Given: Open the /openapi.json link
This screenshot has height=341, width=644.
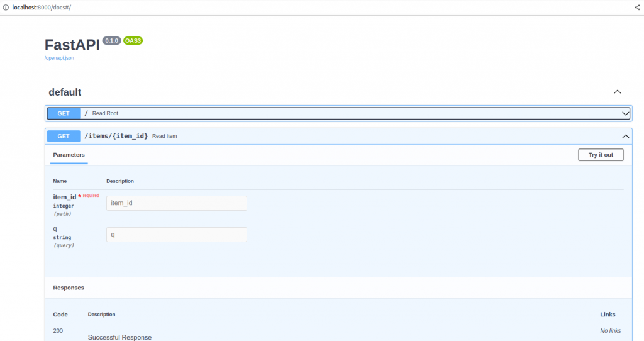Looking at the screenshot, I should pyautogui.click(x=59, y=58).
